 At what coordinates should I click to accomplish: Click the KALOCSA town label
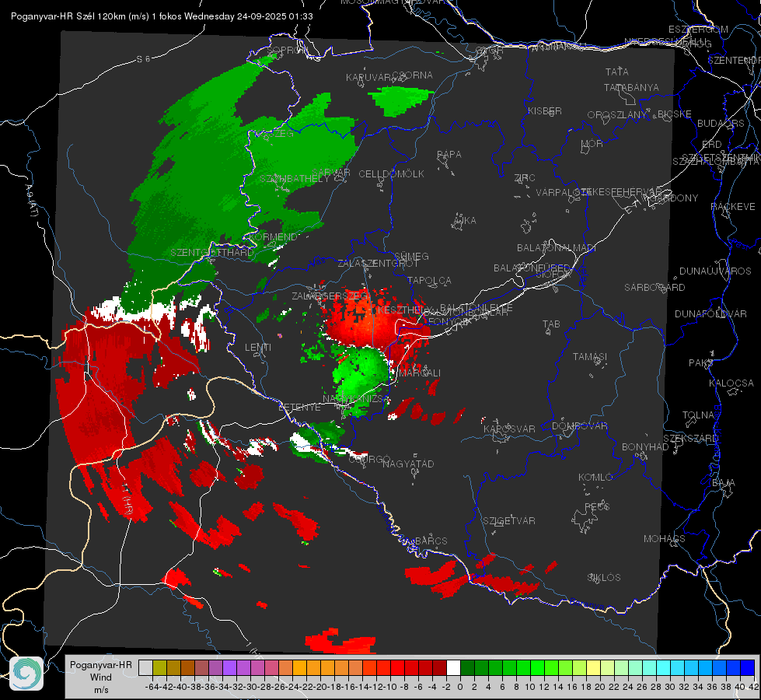coord(731,383)
